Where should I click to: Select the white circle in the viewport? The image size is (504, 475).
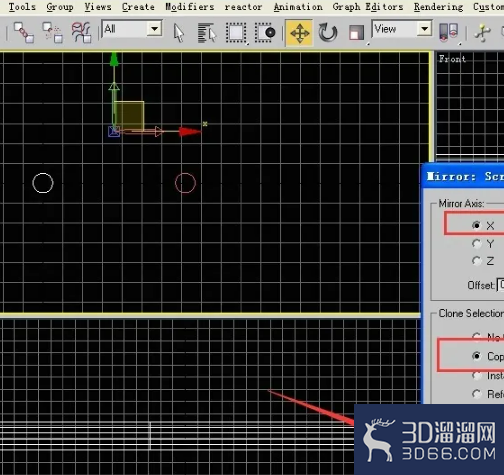coord(43,183)
